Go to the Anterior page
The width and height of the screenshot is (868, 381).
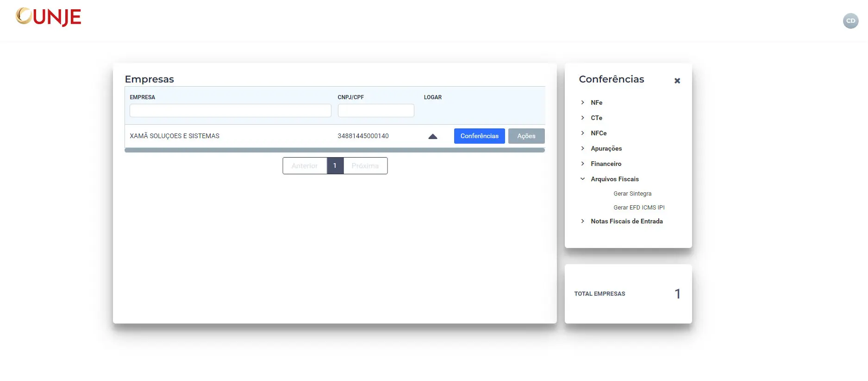pyautogui.click(x=305, y=166)
